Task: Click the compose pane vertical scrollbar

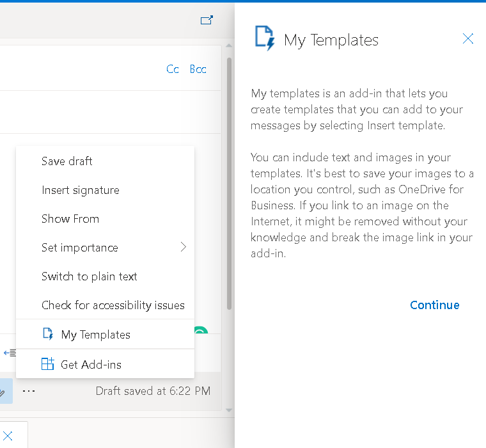Action: (x=229, y=183)
